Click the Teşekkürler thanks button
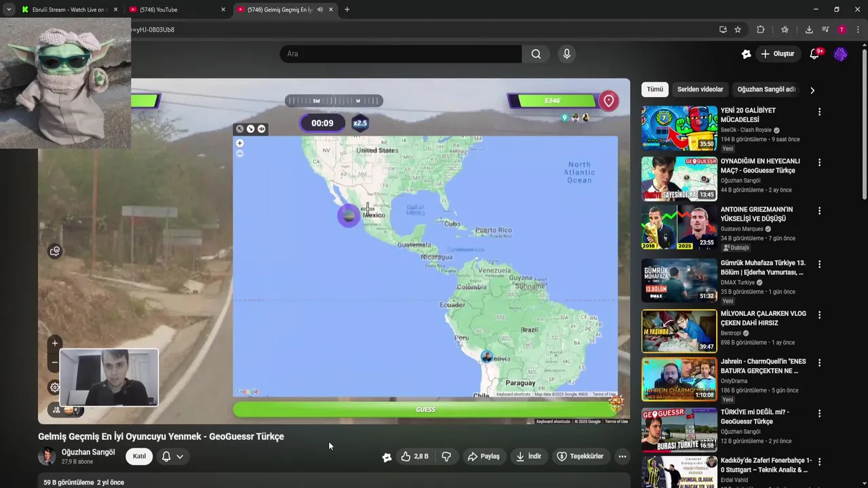 pos(580,456)
